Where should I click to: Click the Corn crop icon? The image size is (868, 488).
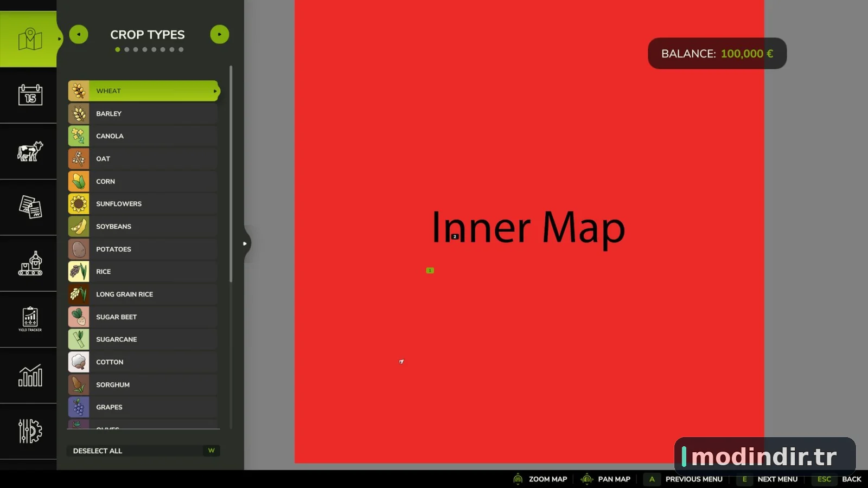(79, 181)
